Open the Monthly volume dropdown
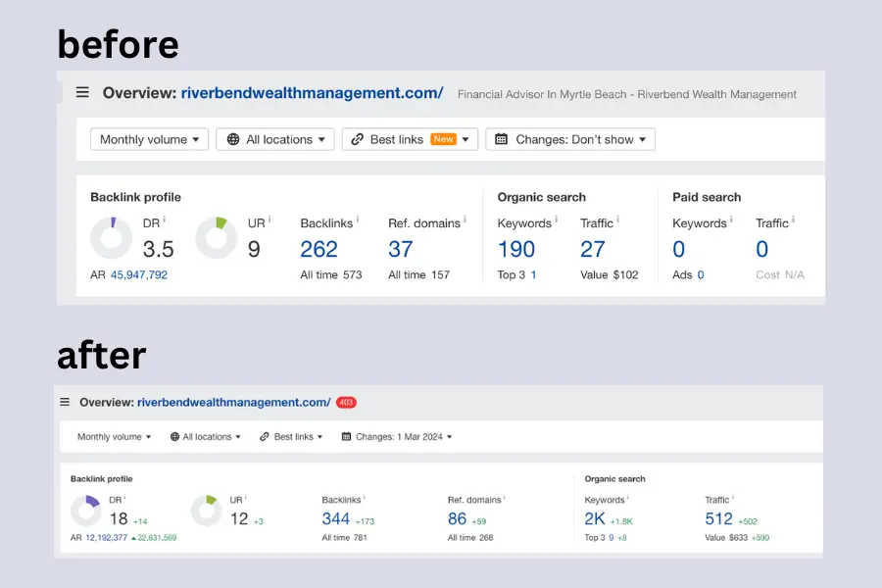 click(x=148, y=139)
